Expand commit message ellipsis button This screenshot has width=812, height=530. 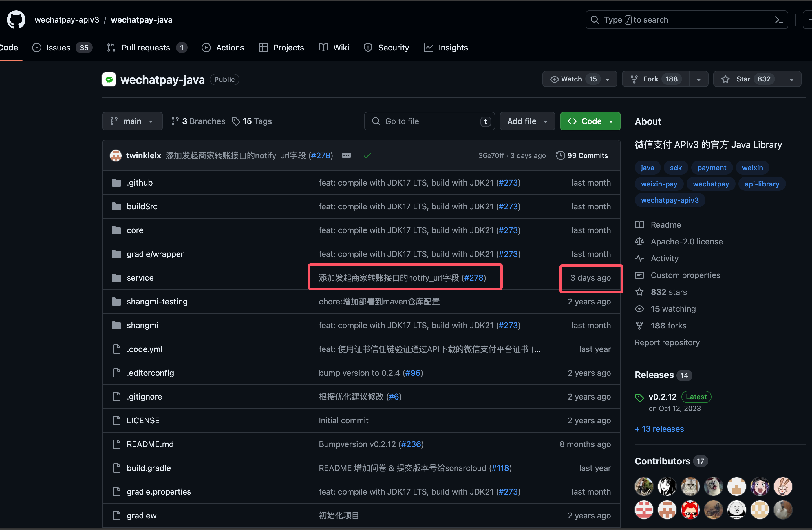click(x=346, y=155)
